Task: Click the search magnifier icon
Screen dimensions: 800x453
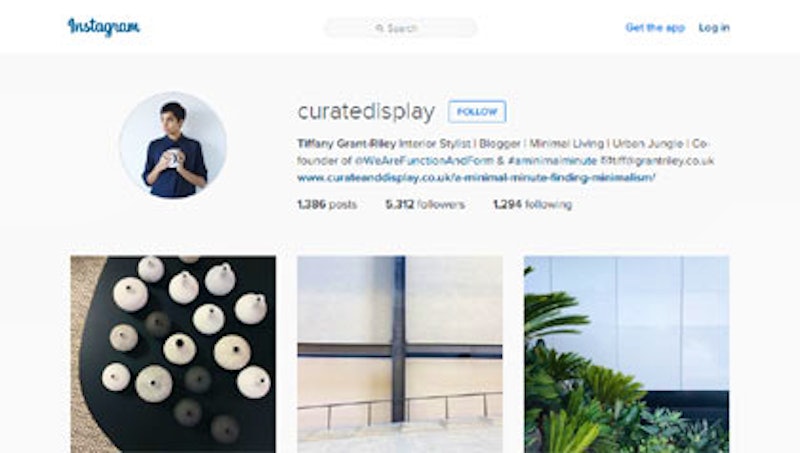Action: pos(380,28)
